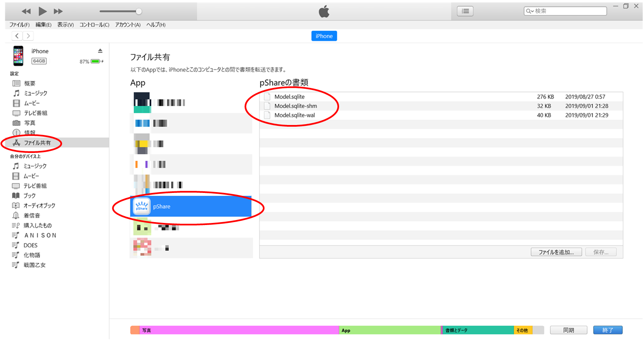
Task: Click the volume slider knob
Action: [139, 11]
